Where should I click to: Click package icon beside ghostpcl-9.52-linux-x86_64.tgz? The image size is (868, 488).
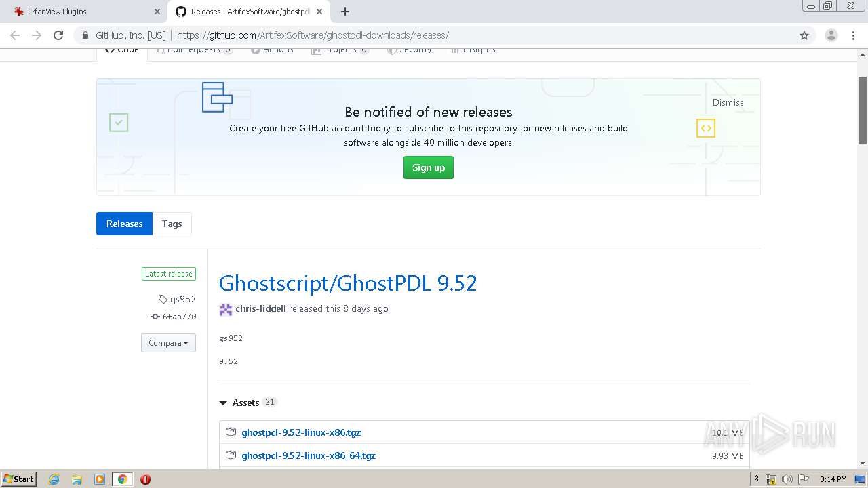pos(231,455)
